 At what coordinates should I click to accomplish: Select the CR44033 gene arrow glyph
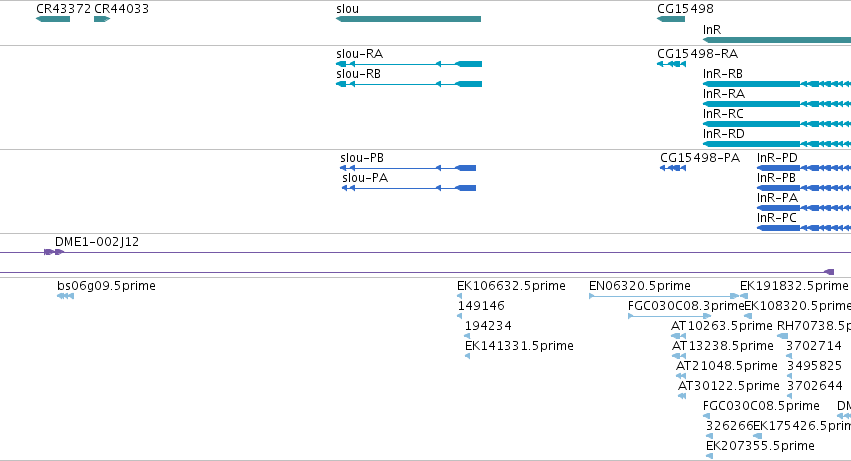pyautogui.click(x=102, y=19)
